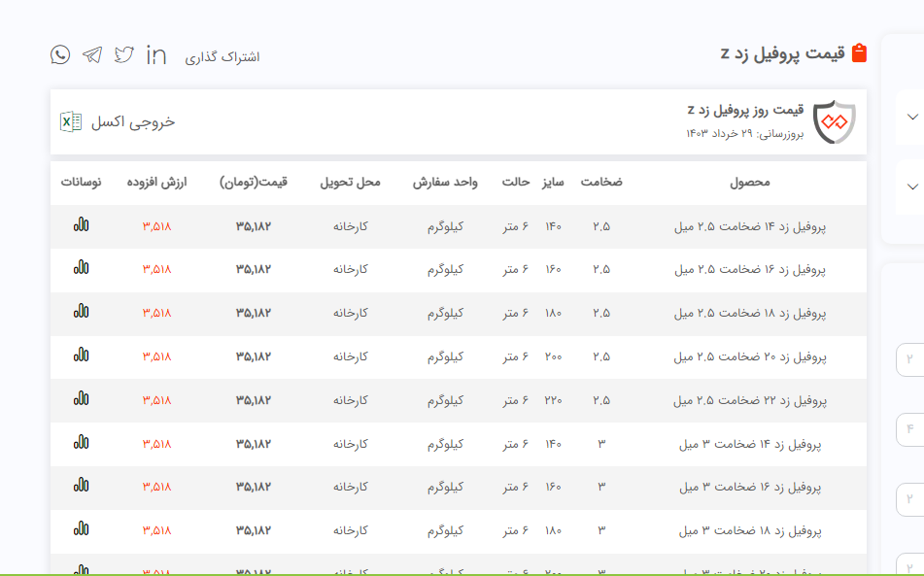
Task: Open product پروفیل زد 18 ضخامت 2.5 میل
Action: tap(749, 313)
